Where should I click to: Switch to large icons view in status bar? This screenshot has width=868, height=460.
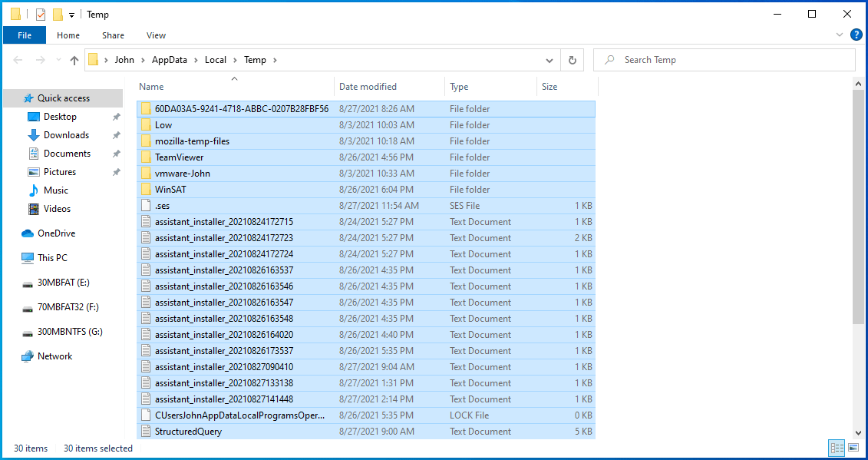coord(853,447)
